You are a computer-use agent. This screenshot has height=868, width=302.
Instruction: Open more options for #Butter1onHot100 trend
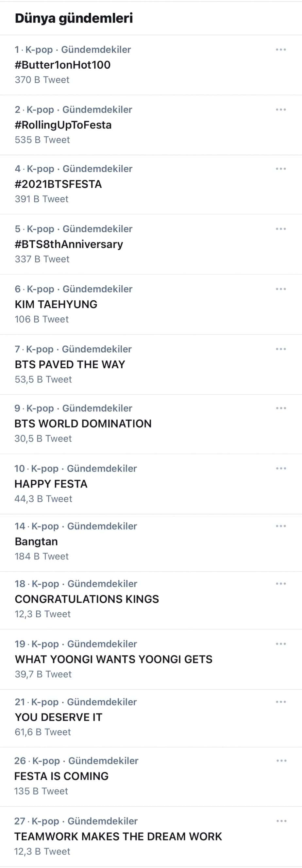point(281,50)
